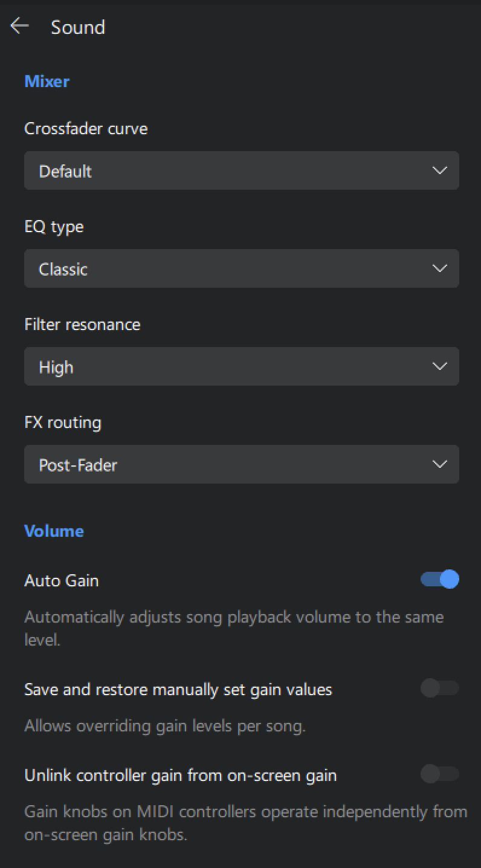Click the chevron beside Classic EQ type
The image size is (481, 868).
click(x=439, y=268)
